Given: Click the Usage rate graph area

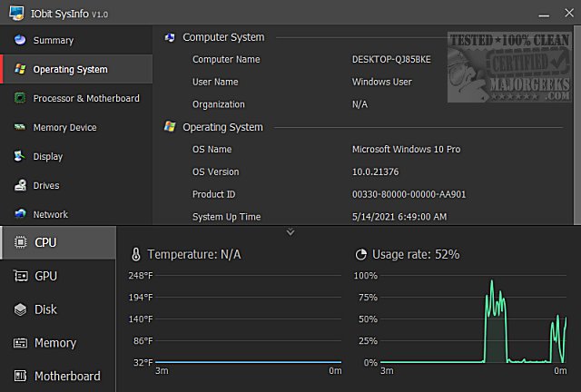Looking at the screenshot, I should click(x=472, y=318).
